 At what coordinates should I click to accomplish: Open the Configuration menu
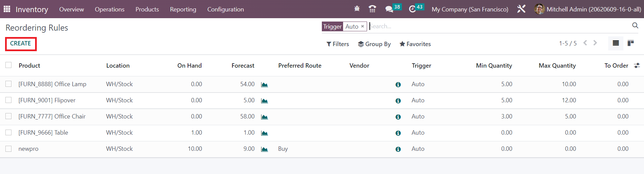pos(225,9)
